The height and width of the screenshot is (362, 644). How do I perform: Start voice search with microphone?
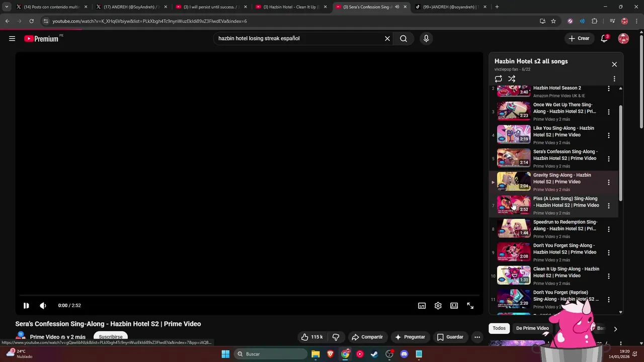coord(426,39)
